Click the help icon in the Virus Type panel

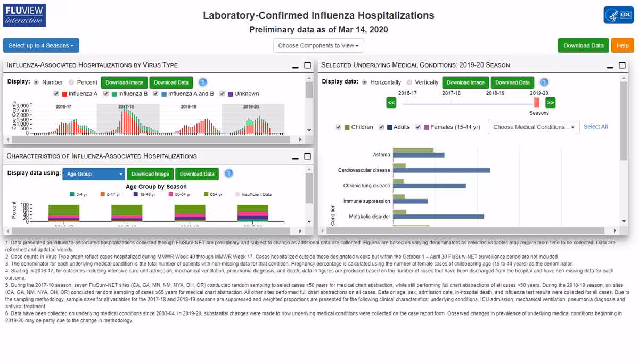[202, 82]
